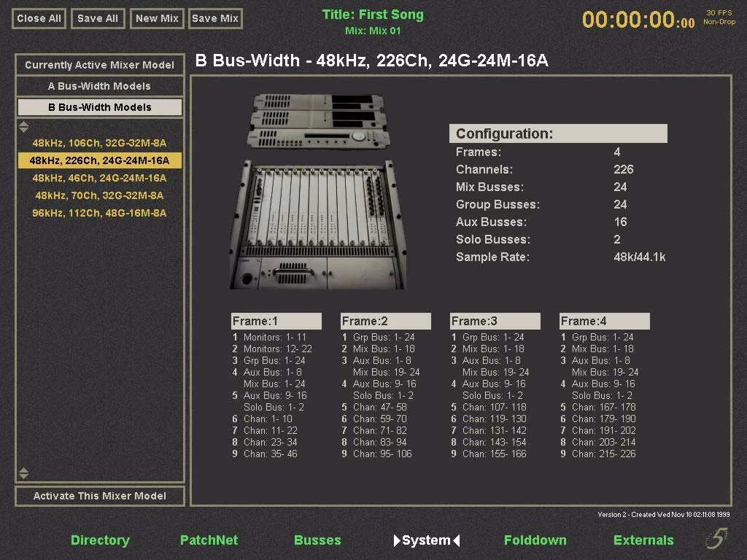Click the Version 2 creation date text
This screenshot has height=560, width=747.
tap(664, 514)
